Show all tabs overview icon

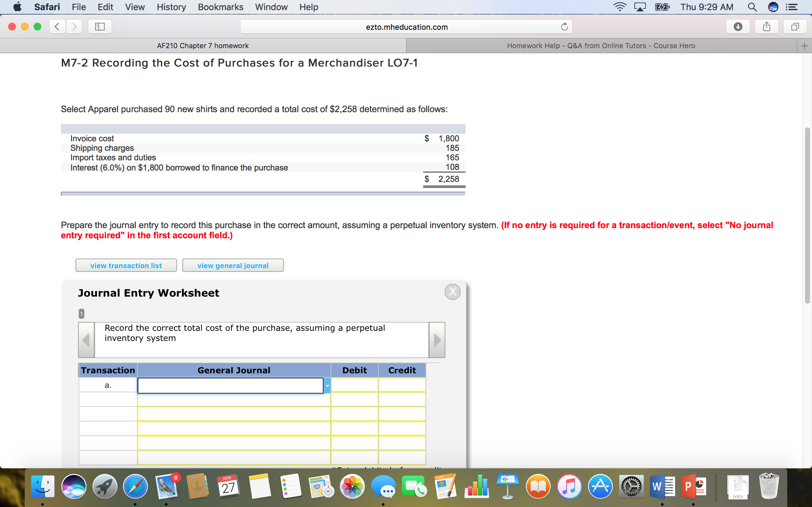point(795,27)
